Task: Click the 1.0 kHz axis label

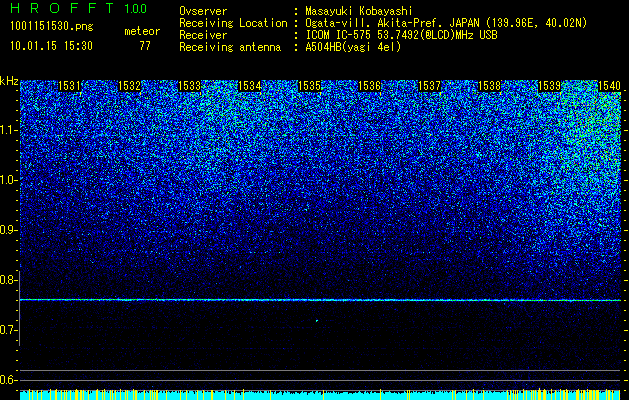Action: pyautogui.click(x=8, y=180)
